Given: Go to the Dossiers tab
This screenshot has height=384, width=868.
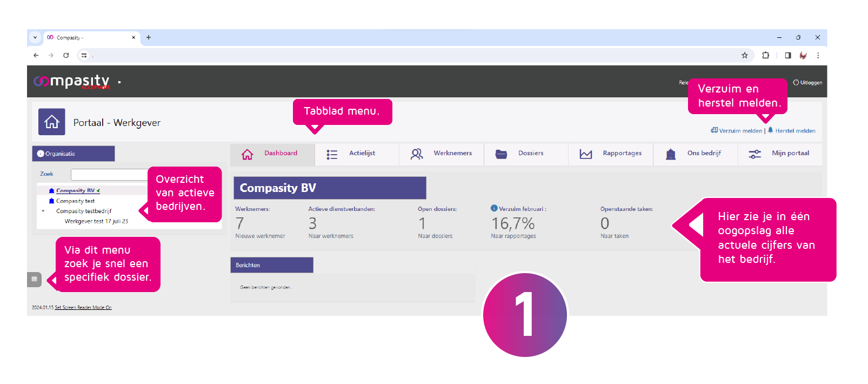Looking at the screenshot, I should pos(526,154).
